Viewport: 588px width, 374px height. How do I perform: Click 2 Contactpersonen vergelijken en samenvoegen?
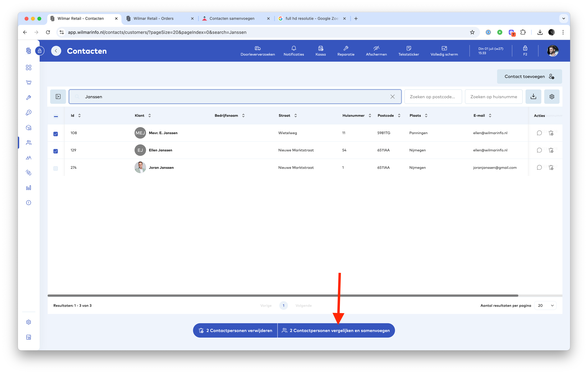(336, 330)
